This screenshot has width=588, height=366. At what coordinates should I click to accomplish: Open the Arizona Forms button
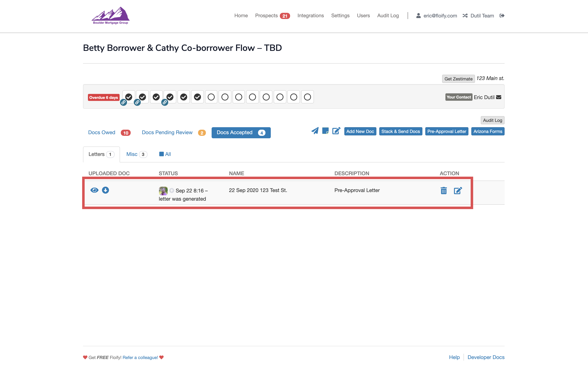[487, 132]
